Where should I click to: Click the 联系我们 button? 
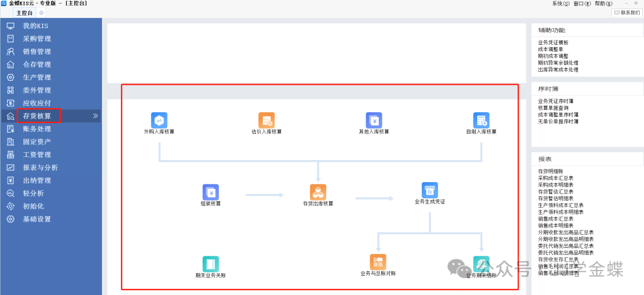(x=627, y=13)
